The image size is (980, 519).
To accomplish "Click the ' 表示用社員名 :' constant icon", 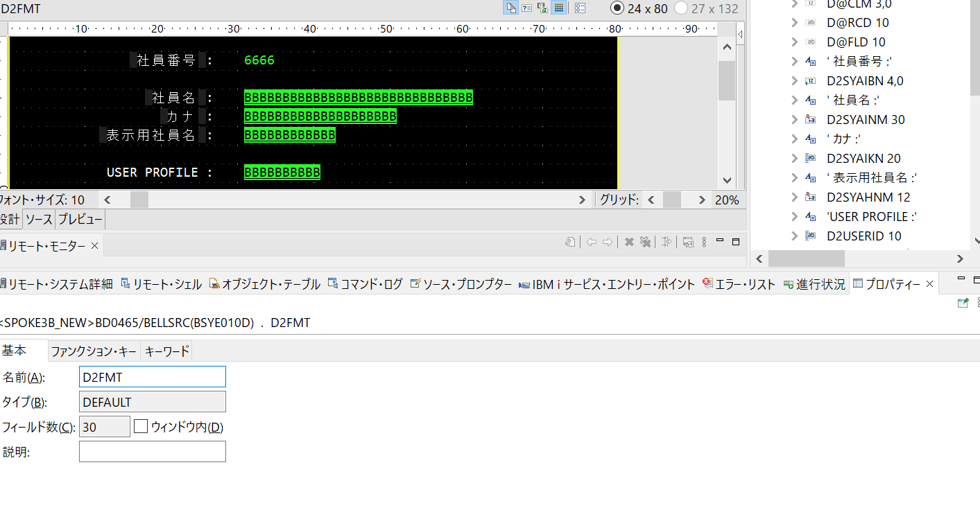I will (810, 178).
